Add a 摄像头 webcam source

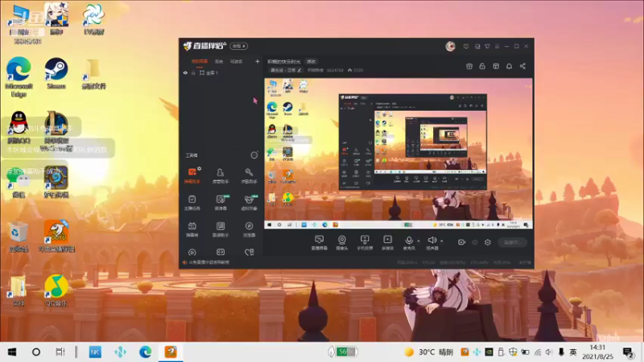pos(341,243)
